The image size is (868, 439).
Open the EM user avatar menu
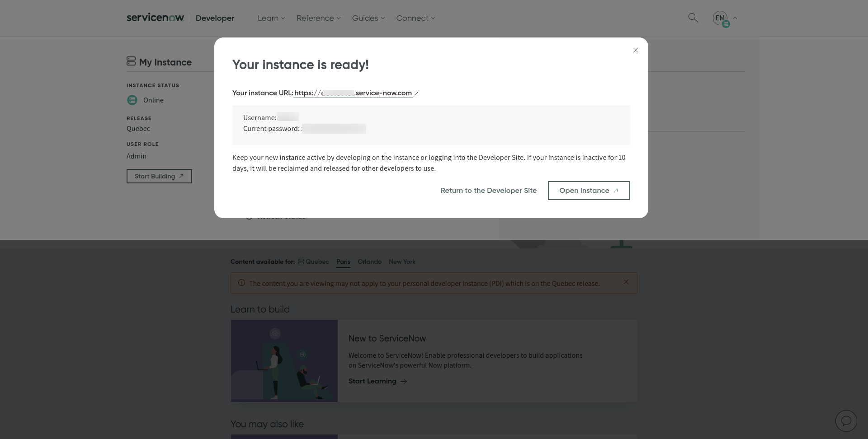(x=720, y=18)
